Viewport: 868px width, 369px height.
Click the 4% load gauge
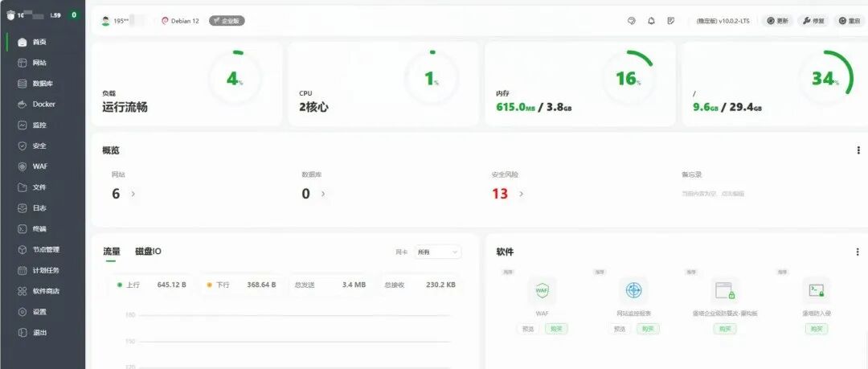tap(235, 80)
